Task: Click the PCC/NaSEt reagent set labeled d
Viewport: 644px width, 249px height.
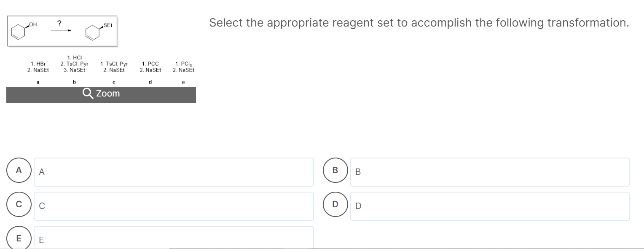Action: point(150,66)
